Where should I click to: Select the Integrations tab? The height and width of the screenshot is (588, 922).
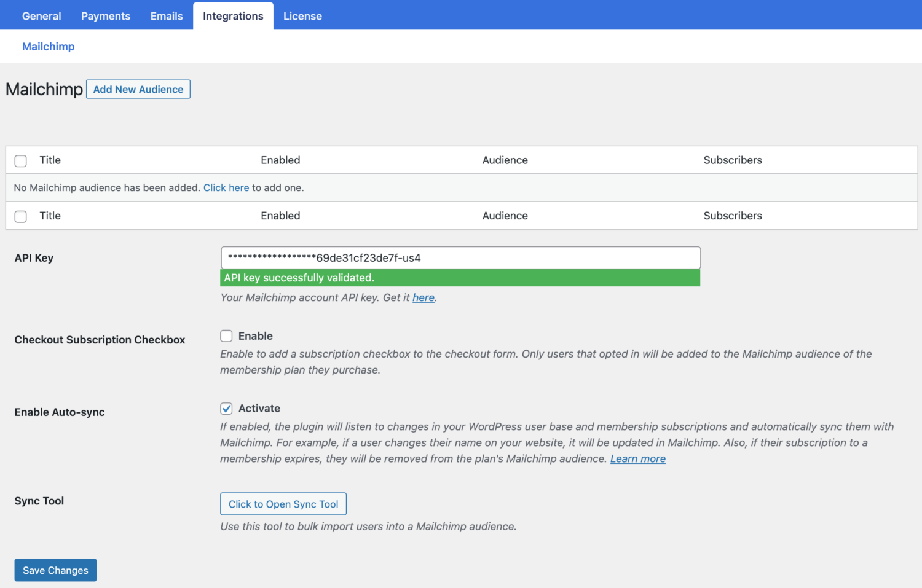tap(233, 16)
